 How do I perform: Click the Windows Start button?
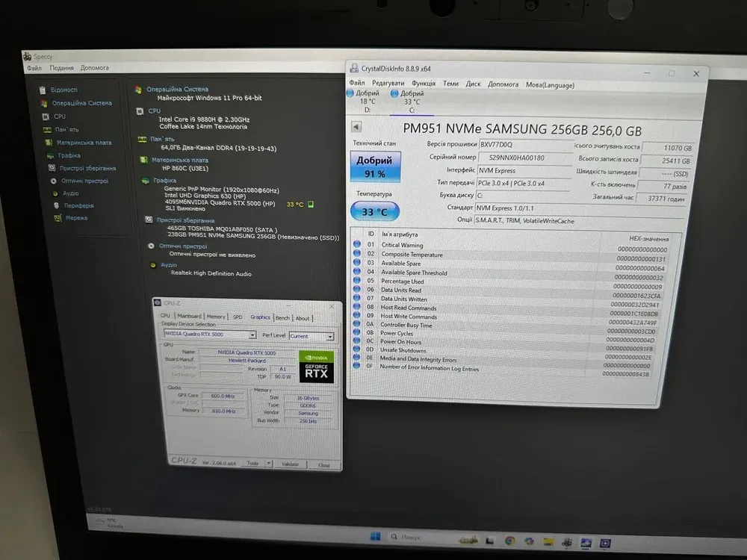coord(375,537)
